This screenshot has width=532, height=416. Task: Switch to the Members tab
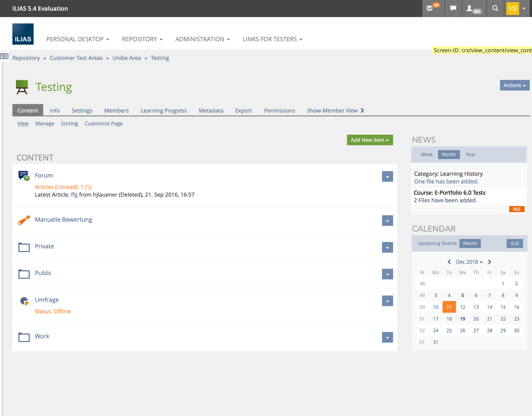click(116, 111)
